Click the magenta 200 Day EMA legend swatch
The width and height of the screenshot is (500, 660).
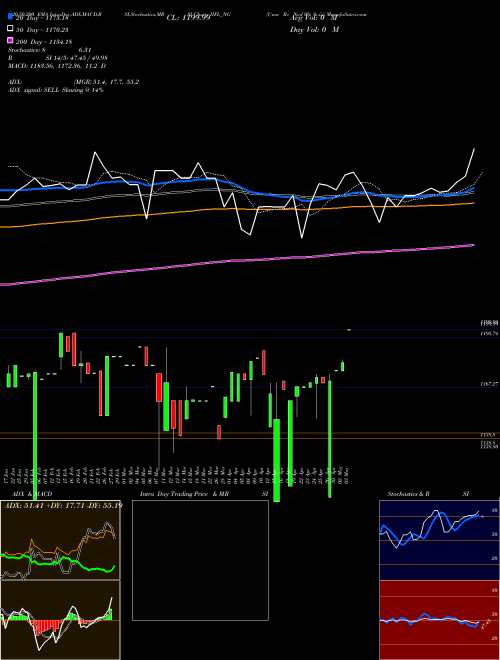tap(11, 40)
